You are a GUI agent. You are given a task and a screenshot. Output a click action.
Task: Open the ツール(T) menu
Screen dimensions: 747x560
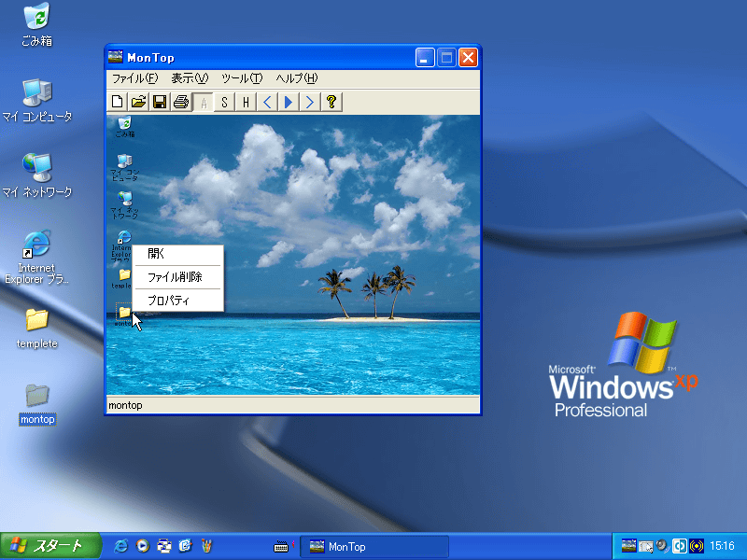[242, 78]
